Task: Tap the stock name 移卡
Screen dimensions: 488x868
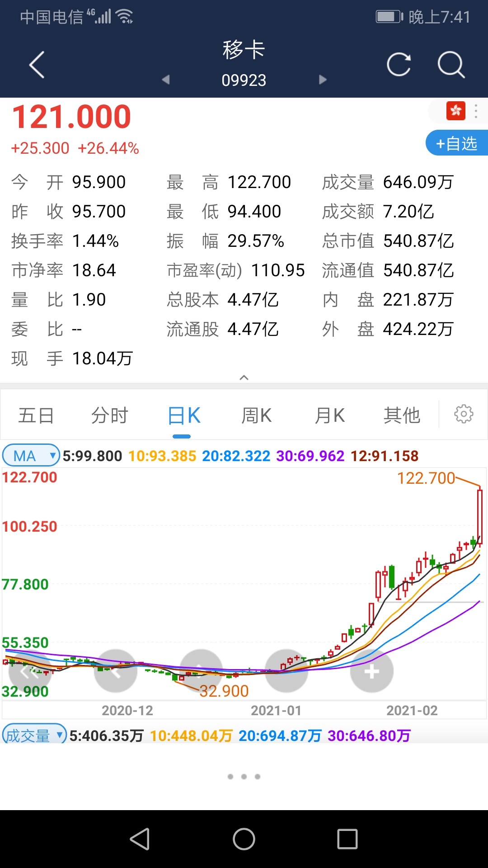Action: (x=244, y=49)
